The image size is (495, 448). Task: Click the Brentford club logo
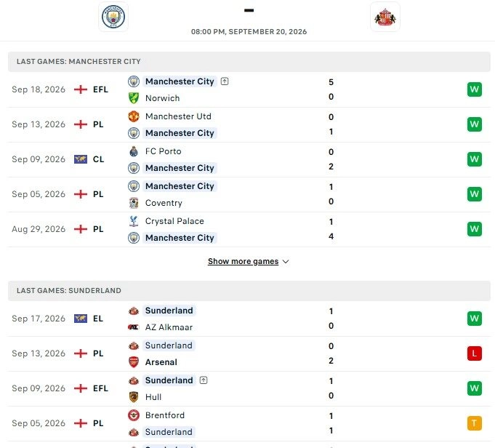click(134, 415)
